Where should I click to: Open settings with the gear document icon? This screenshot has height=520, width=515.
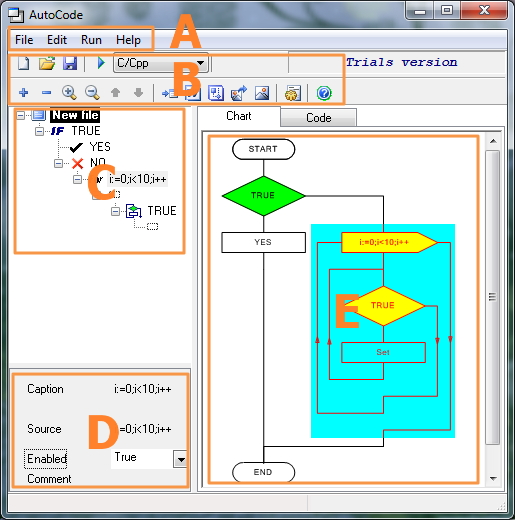[x=293, y=93]
